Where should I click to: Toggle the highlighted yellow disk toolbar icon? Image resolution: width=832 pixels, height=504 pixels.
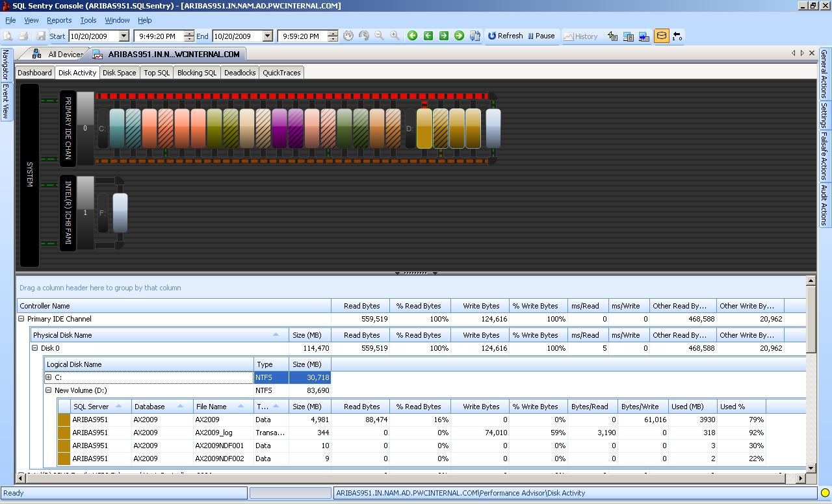click(x=661, y=36)
